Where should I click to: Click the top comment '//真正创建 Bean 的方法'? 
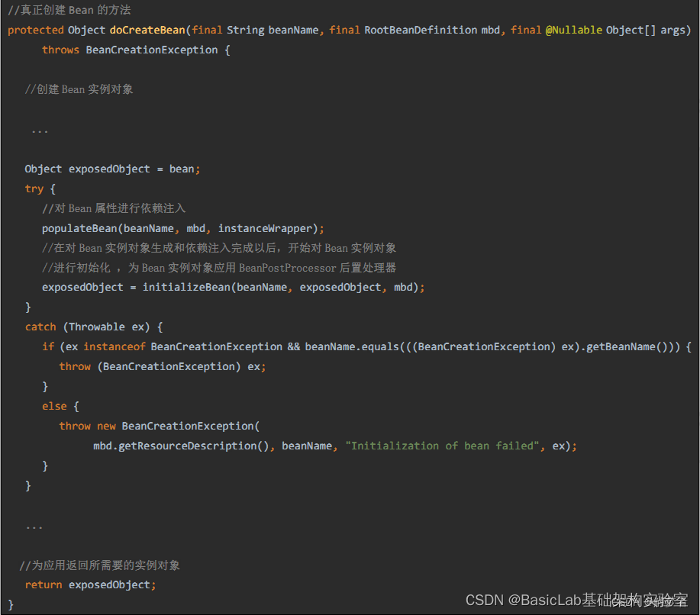coord(69,10)
